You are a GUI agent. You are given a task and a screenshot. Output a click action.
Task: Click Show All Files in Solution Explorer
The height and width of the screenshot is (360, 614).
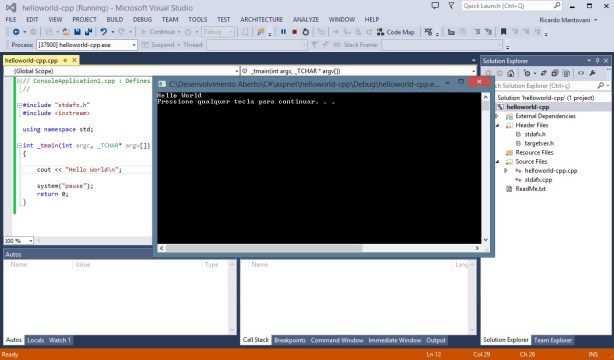pos(566,73)
